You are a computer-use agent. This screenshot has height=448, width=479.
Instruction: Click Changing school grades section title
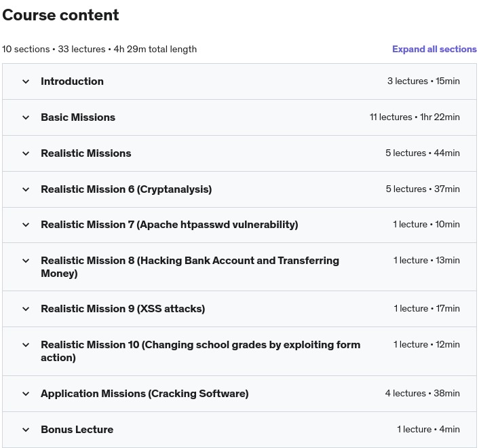[x=200, y=351]
